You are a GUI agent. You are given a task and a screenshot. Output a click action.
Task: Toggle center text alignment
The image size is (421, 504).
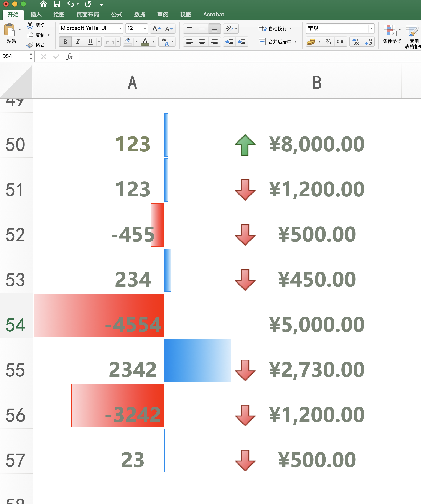[202, 41]
